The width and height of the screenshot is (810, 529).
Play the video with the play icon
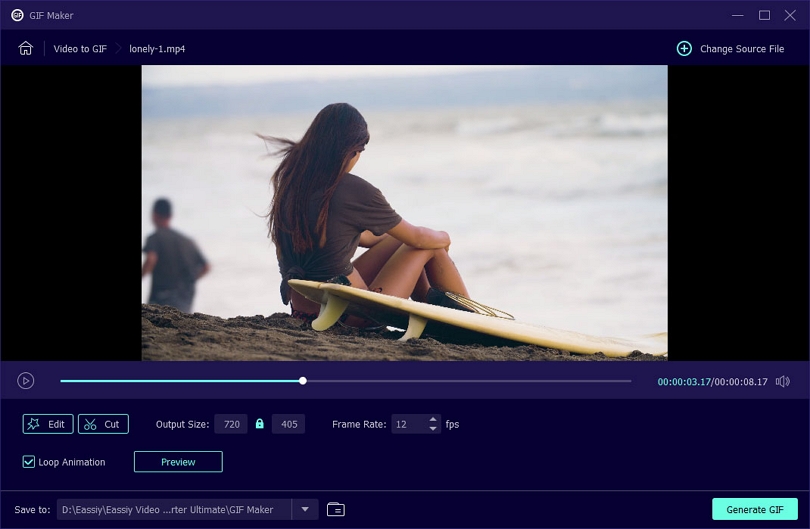[25, 381]
